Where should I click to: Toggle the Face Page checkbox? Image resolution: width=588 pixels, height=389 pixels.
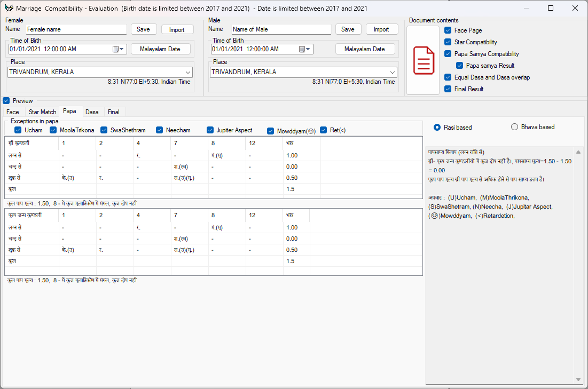click(x=448, y=30)
